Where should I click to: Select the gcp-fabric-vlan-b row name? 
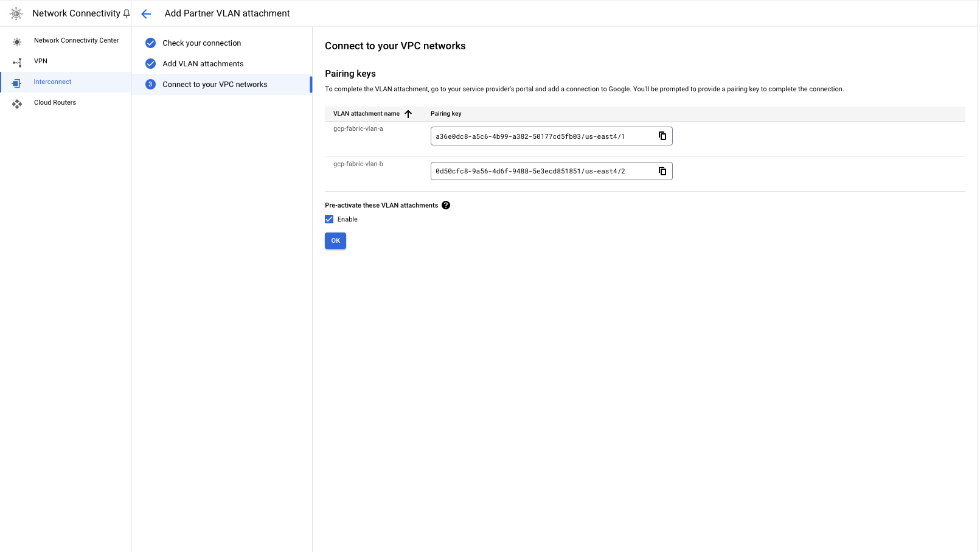tap(358, 164)
